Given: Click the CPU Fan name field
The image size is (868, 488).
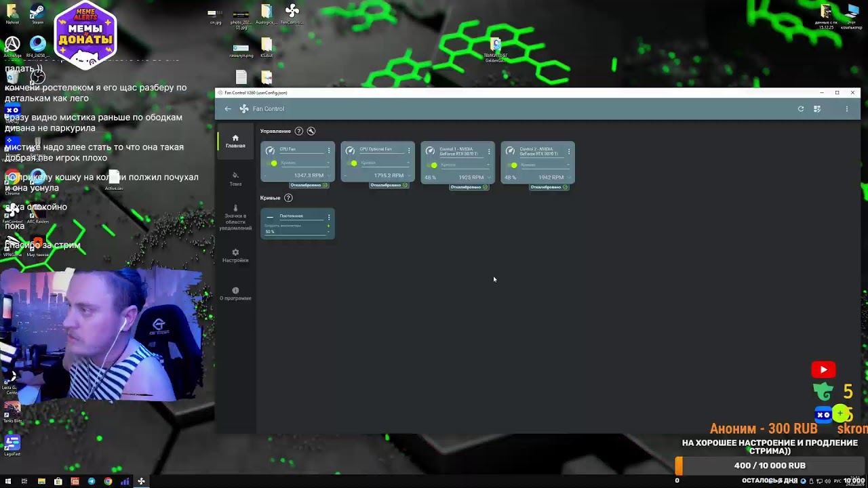Looking at the screenshot, I should 300,150.
